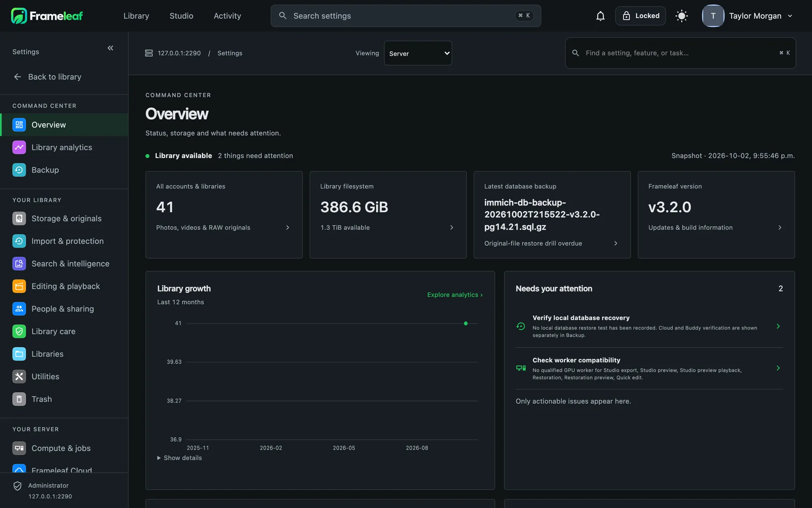Open the Library tab in top navigation
This screenshot has height=508, width=812.
136,16
